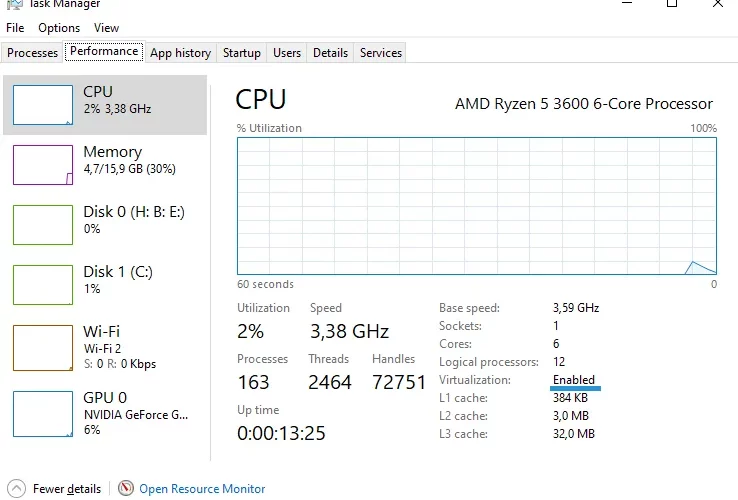Go to the Services tab
Viewport: 738px width, 500px height.
[x=381, y=53]
